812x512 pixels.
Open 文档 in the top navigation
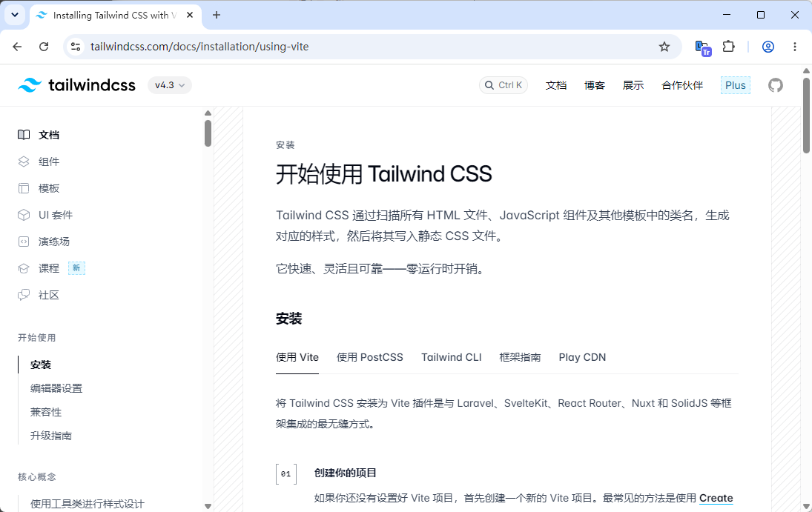tap(555, 85)
